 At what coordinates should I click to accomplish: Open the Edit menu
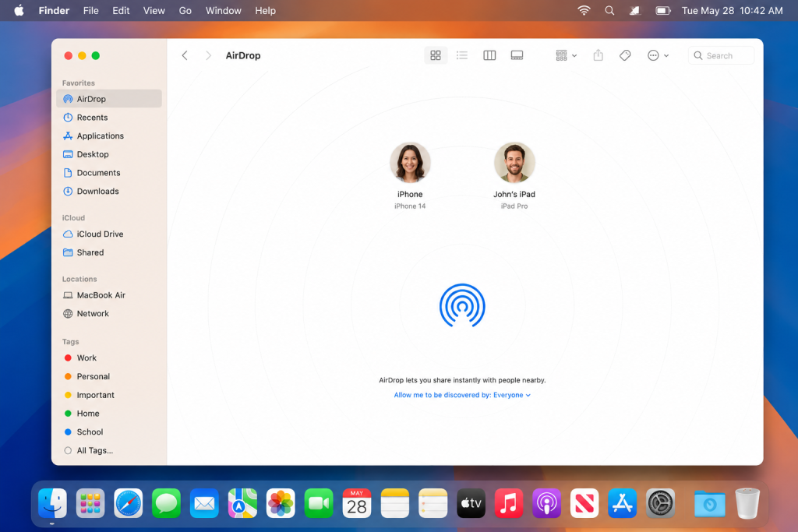[121, 11]
